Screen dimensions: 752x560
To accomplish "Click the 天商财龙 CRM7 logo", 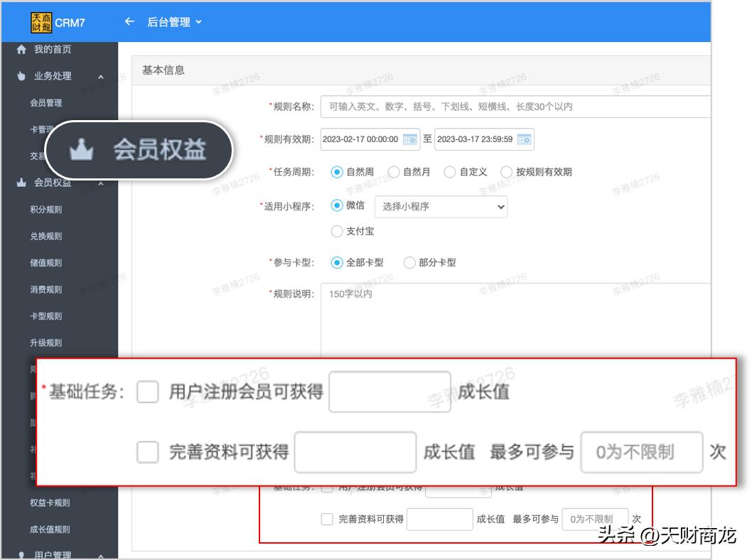I will 58,22.
